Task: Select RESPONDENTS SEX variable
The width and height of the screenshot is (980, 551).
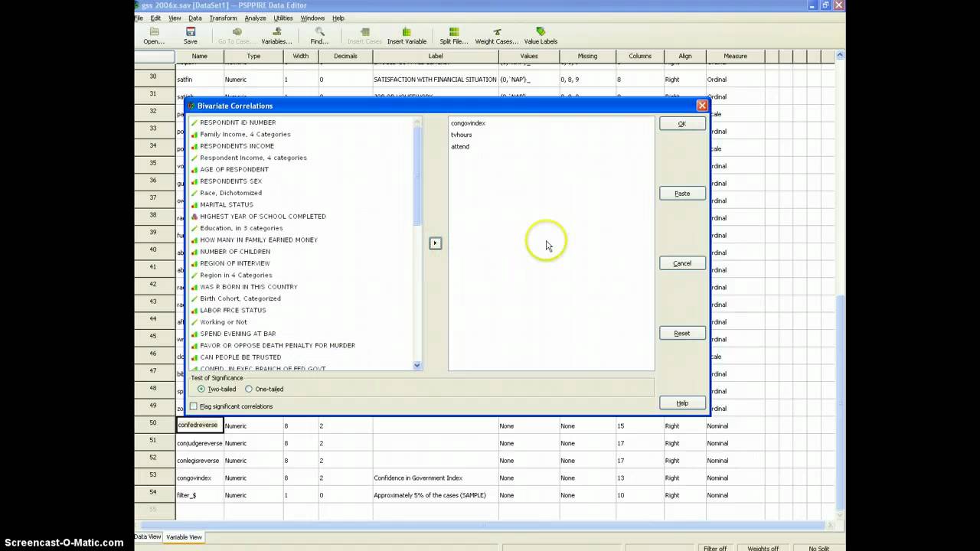Action: click(x=230, y=181)
